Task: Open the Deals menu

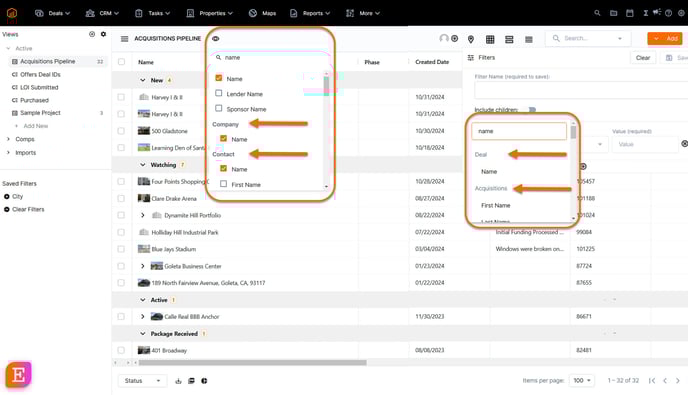Action: click(52, 13)
